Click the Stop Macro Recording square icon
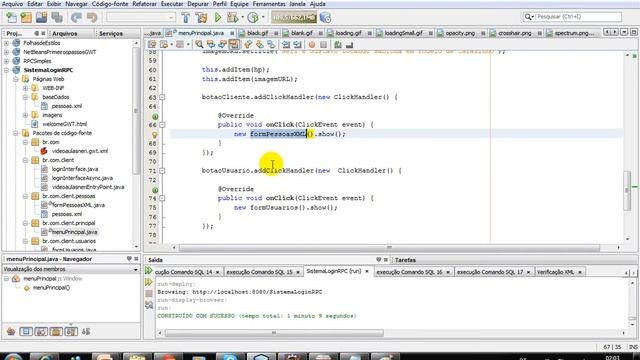This screenshot has height=360, width=640. coord(323,44)
